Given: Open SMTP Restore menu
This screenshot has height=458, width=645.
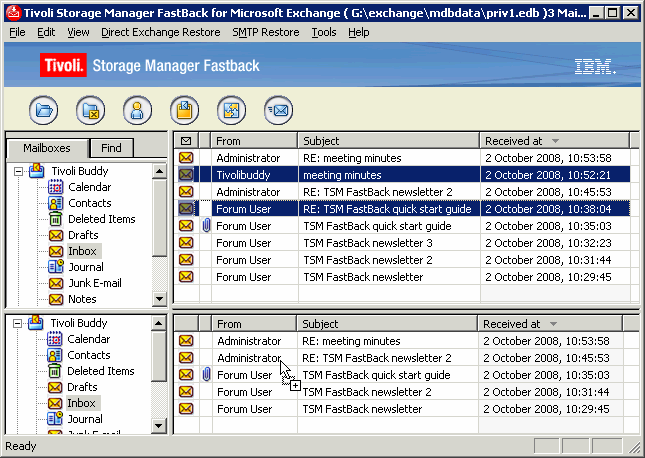Looking at the screenshot, I should (266, 32).
